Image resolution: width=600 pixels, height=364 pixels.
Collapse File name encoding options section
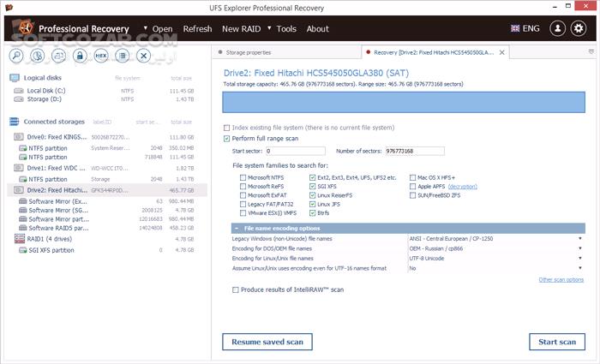click(237, 229)
